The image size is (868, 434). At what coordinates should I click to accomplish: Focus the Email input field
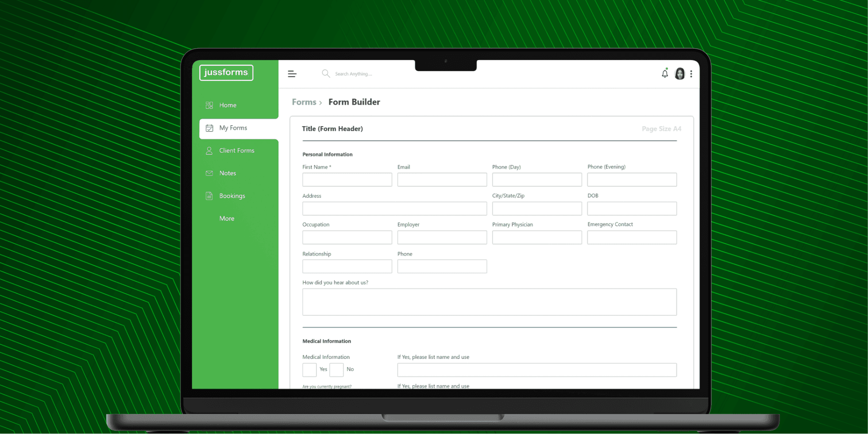coord(442,180)
